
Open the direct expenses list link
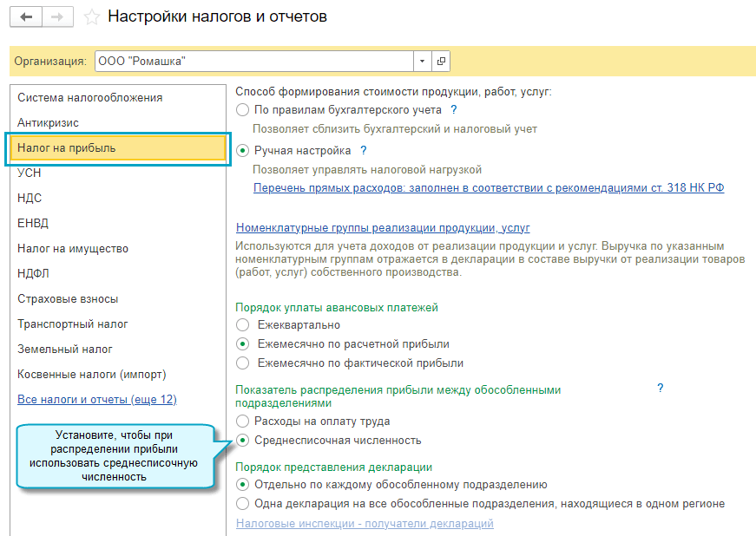[x=488, y=187]
